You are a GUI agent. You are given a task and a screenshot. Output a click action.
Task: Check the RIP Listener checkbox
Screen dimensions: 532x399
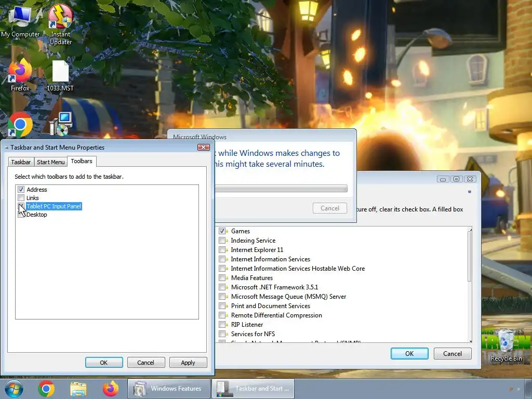222,325
